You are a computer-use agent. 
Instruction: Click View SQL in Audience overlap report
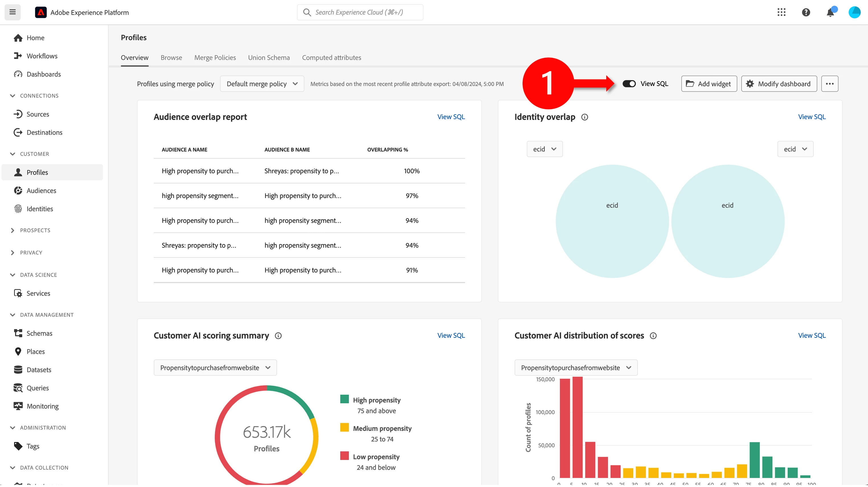[451, 117]
